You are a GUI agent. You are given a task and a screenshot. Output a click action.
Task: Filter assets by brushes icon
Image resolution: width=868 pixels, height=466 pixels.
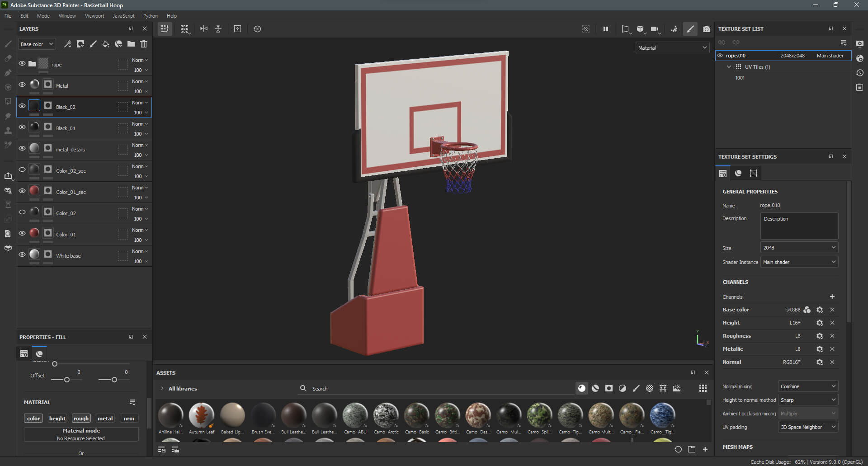pyautogui.click(x=636, y=388)
